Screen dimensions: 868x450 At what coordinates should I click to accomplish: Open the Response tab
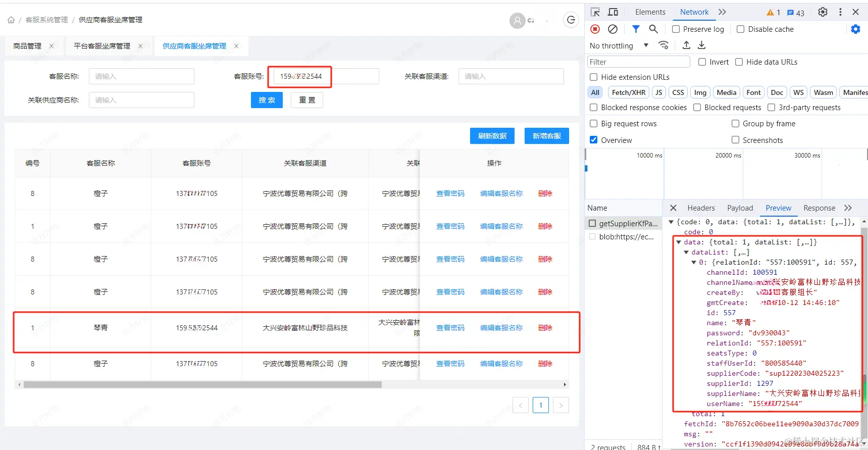[x=819, y=208]
